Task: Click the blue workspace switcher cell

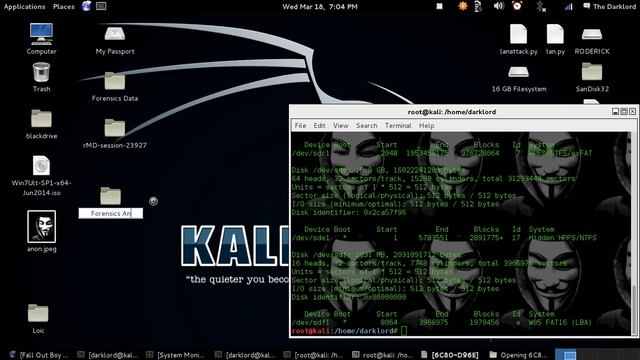Action: [x=566, y=355]
